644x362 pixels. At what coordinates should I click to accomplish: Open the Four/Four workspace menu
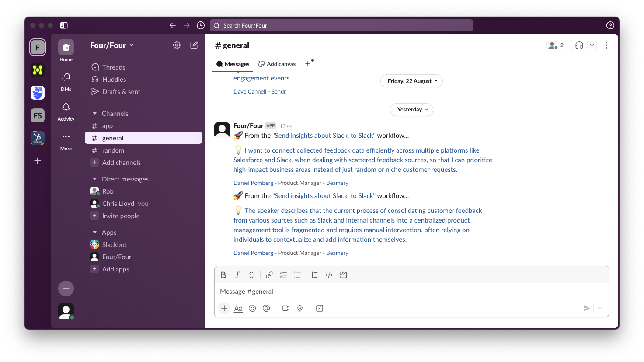tap(112, 45)
